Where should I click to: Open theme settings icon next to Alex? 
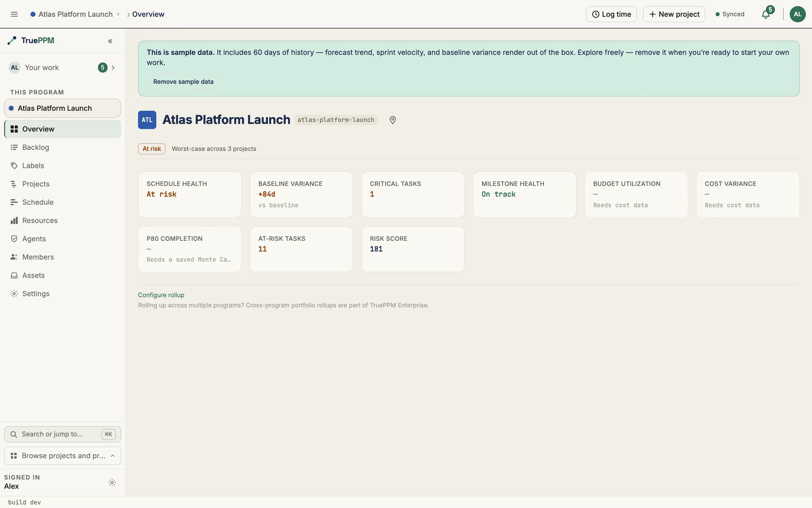(x=112, y=482)
